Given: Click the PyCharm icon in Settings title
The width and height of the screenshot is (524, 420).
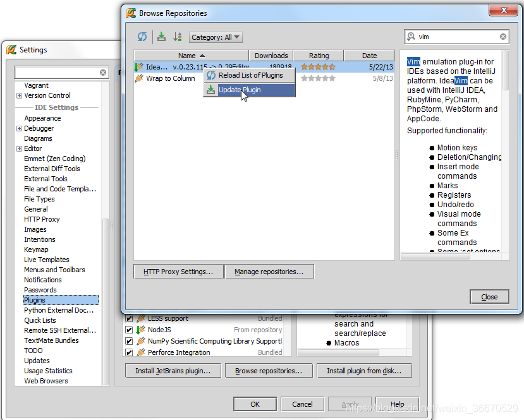Looking at the screenshot, I should click(11, 50).
